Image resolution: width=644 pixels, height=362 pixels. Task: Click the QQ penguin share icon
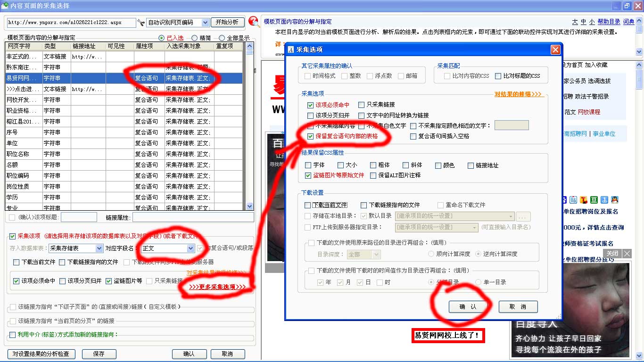(x=614, y=200)
